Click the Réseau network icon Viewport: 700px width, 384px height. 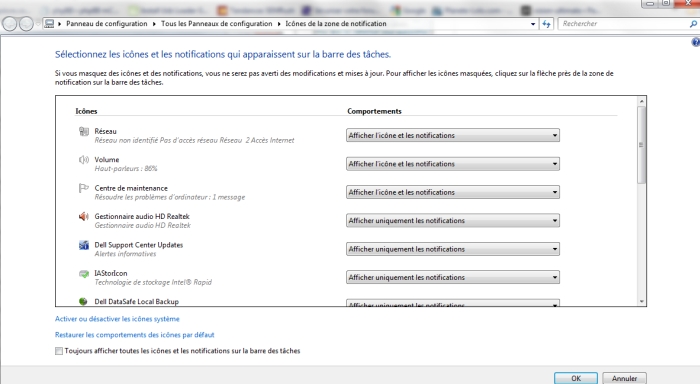click(83, 131)
